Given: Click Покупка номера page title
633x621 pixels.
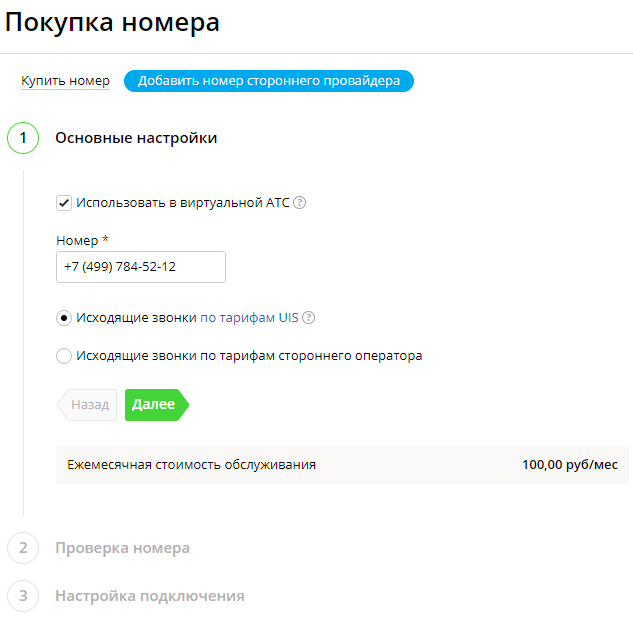Looking at the screenshot, I should (x=112, y=22).
